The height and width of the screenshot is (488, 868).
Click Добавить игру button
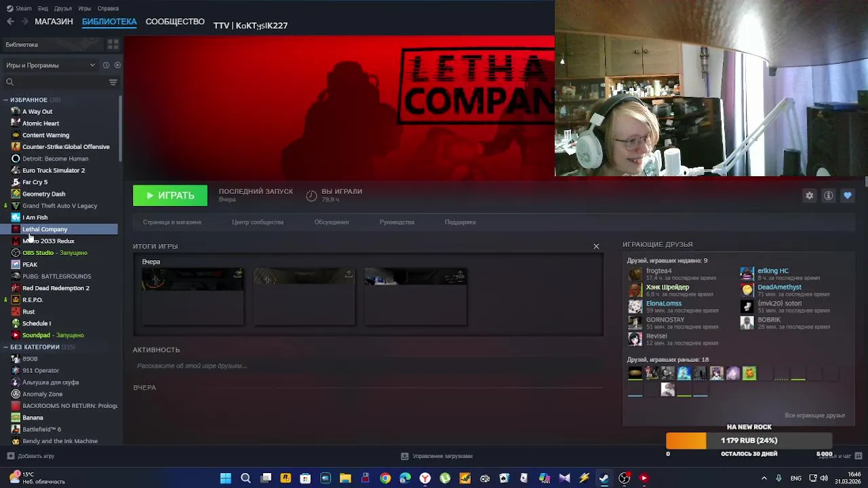click(31, 456)
